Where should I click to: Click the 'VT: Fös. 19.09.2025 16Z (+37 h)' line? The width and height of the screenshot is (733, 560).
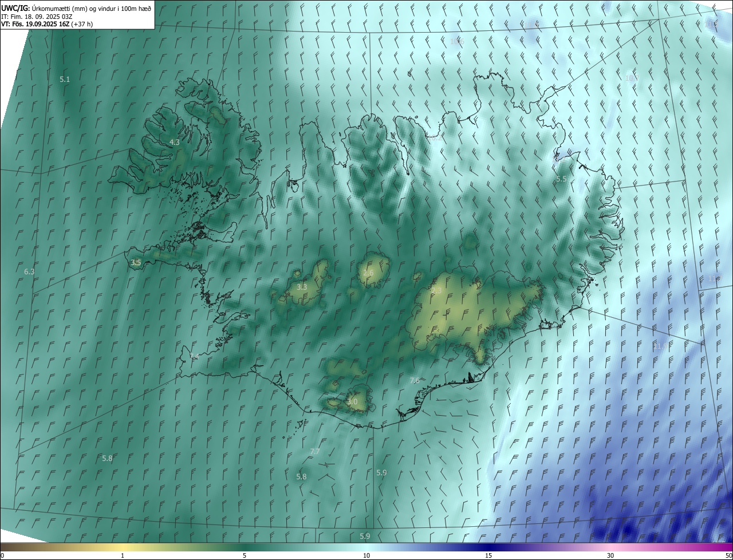[48, 24]
